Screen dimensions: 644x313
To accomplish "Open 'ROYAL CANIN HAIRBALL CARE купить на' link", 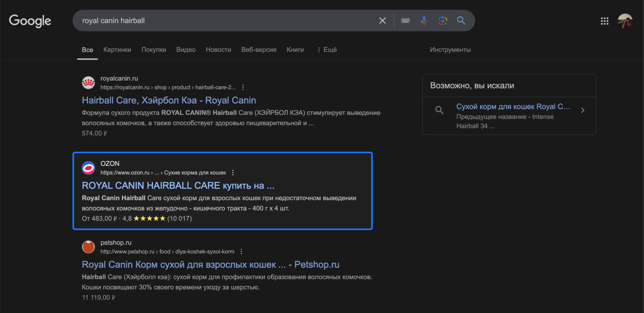I will coord(178,186).
